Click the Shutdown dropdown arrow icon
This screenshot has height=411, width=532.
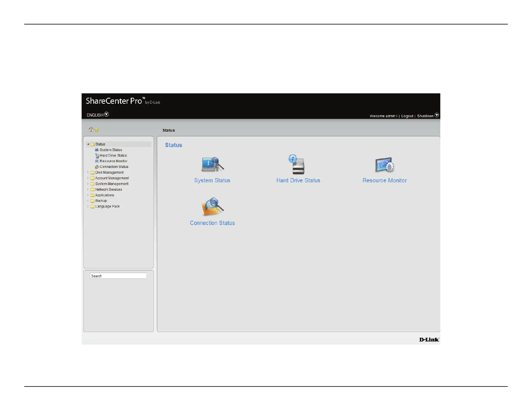pyautogui.click(x=437, y=115)
